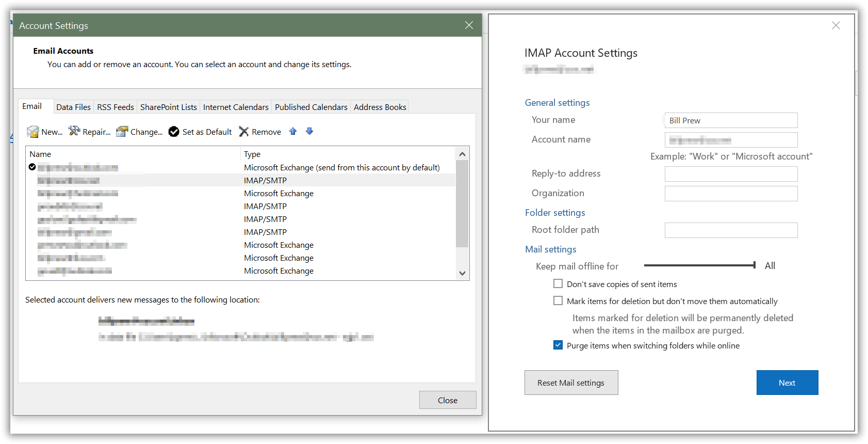
Task: Click the Root folder path field
Action: tap(731, 230)
